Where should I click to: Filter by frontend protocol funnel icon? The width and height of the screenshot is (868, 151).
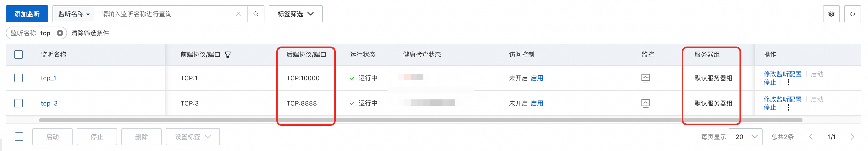point(228,55)
